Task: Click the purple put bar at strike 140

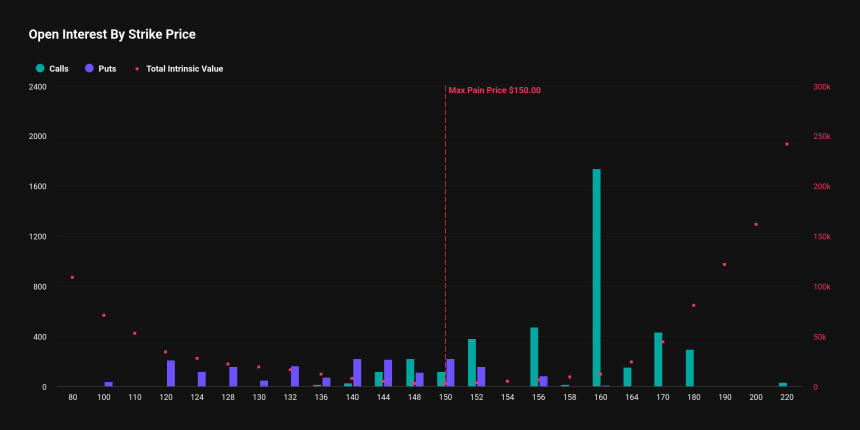Action: tap(357, 373)
